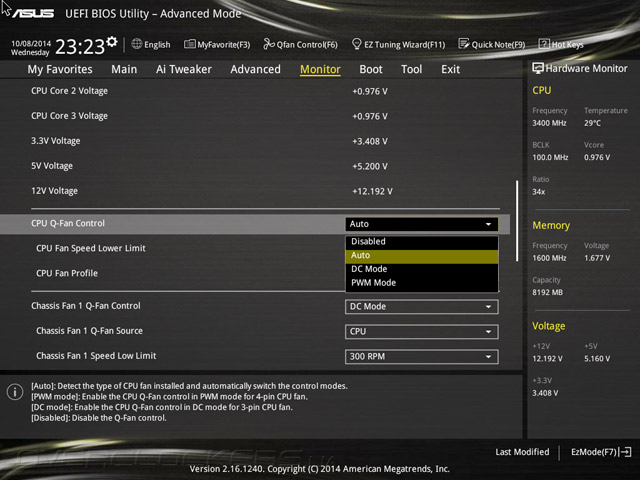Click arrow of CPU source dropdown
The height and width of the screenshot is (480, 640).
[x=489, y=332]
